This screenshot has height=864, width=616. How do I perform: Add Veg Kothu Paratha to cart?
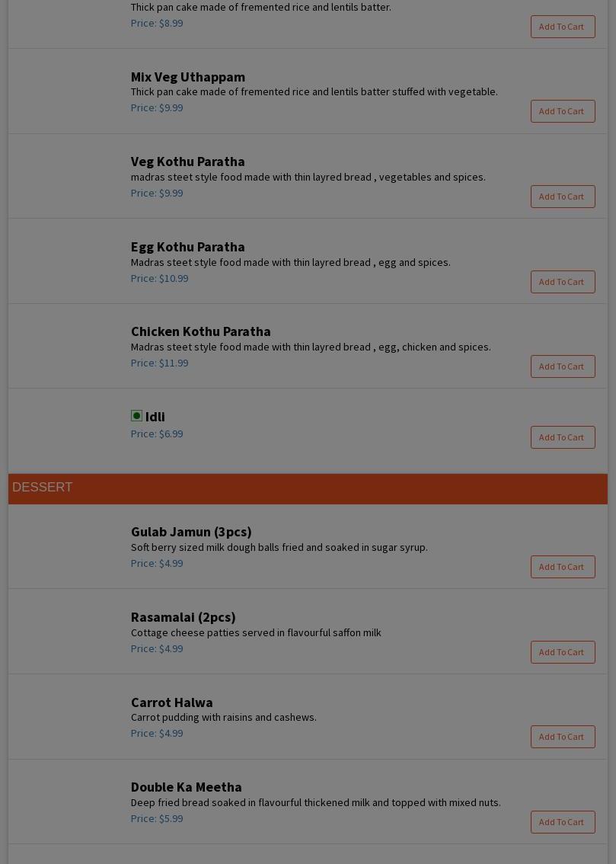562,197
